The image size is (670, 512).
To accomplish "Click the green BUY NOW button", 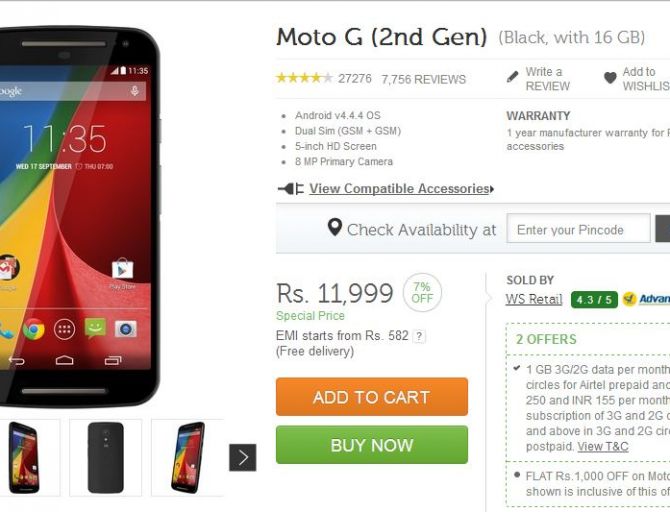I will click(372, 445).
